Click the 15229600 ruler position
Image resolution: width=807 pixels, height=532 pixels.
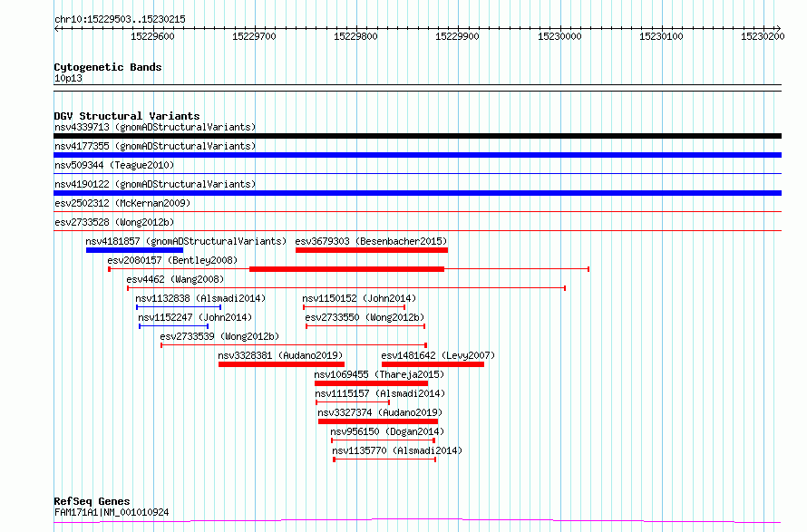(x=153, y=36)
